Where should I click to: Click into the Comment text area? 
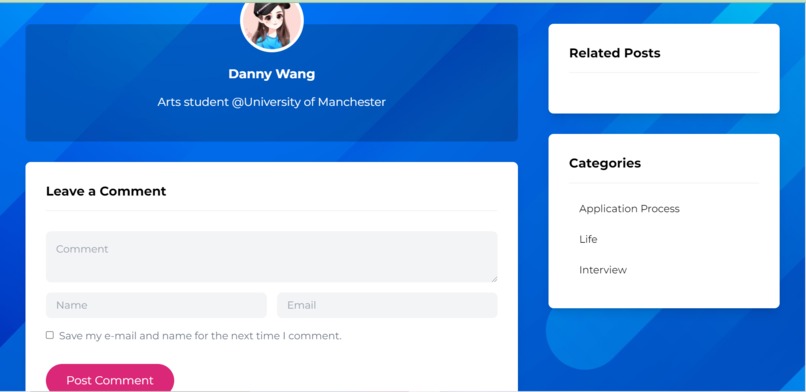[271, 256]
